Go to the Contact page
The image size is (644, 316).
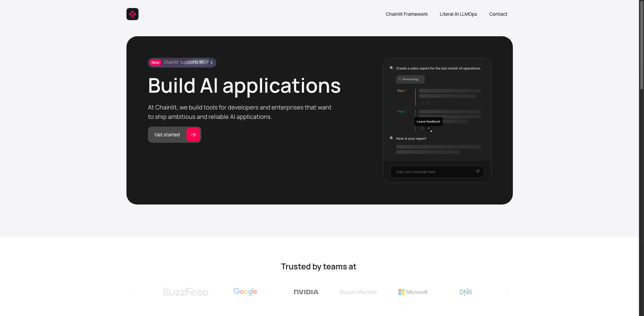pyautogui.click(x=498, y=14)
